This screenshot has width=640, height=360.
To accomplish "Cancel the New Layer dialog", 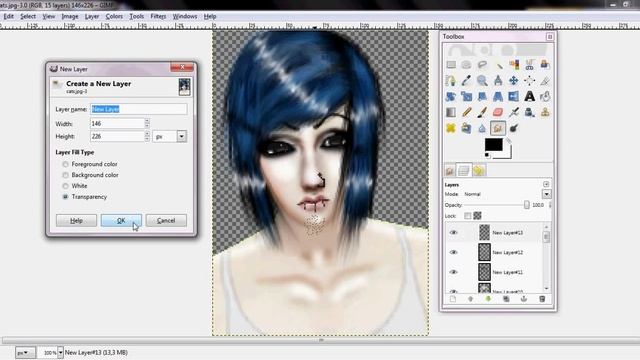I will pyautogui.click(x=166, y=220).
